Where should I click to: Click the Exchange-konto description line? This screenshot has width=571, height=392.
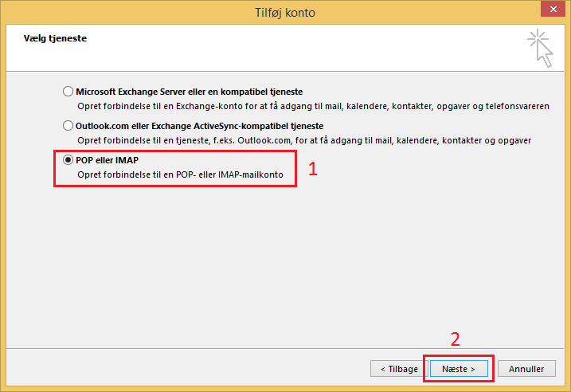313,107
